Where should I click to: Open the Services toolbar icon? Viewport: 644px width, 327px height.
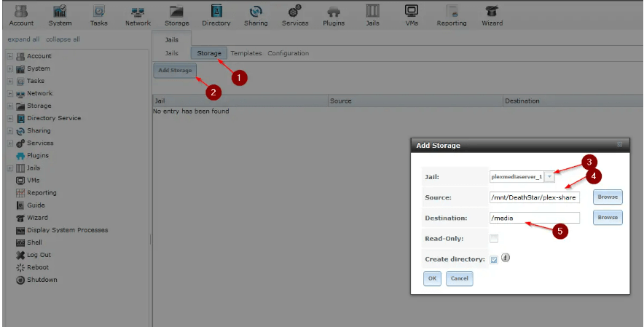(295, 15)
